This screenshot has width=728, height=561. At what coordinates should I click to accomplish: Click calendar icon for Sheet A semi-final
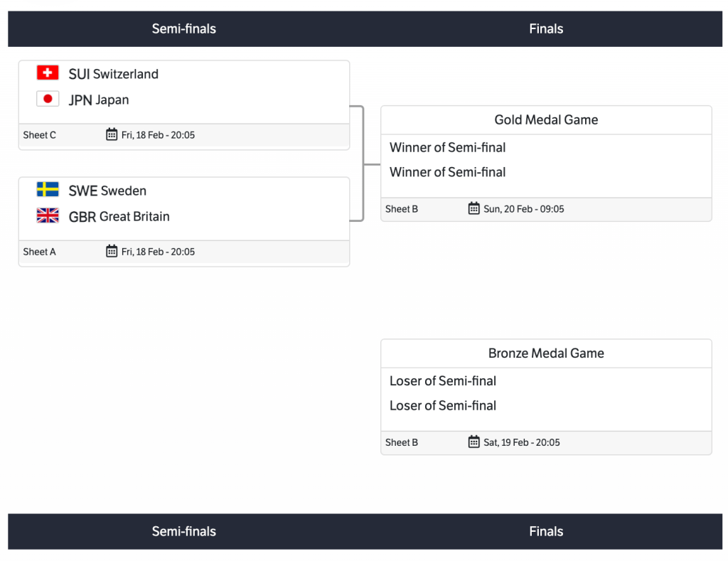[112, 251]
